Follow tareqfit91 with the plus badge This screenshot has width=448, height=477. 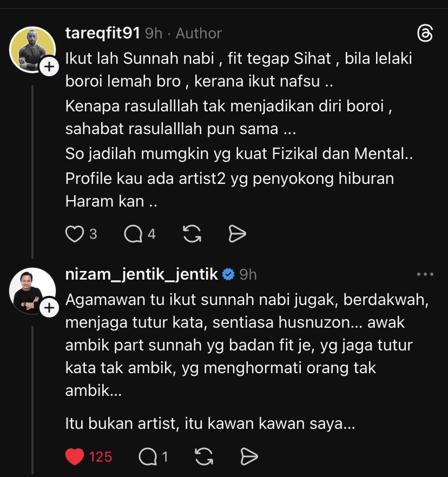pos(49,67)
